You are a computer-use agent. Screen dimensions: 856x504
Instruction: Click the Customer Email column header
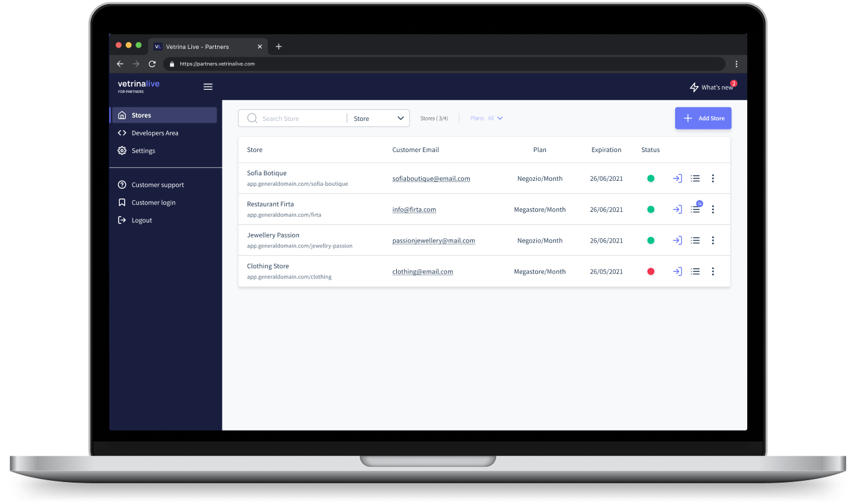(416, 150)
